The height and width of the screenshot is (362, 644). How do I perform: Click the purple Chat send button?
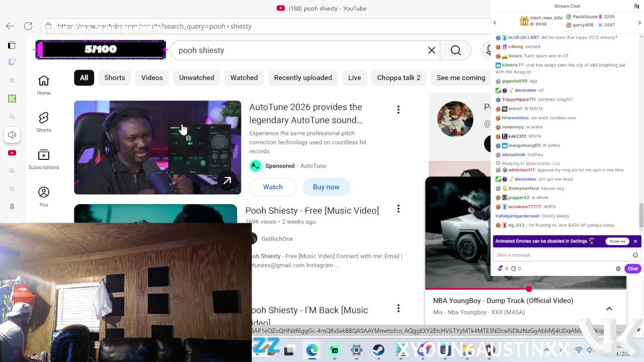pyautogui.click(x=633, y=268)
